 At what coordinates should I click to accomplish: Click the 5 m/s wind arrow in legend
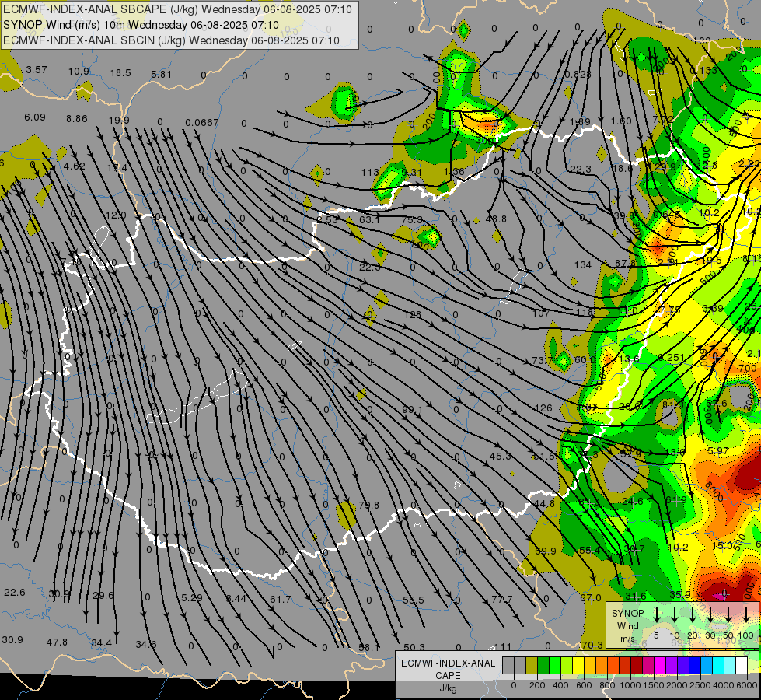pos(657,615)
